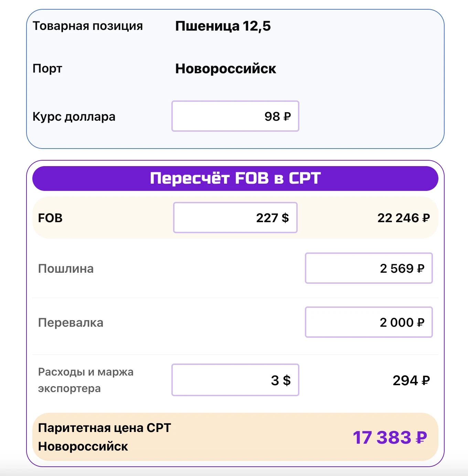Viewport: 468px width, 476px height.
Task: Click the dollar sign inside the FOB field
Action: click(285, 218)
